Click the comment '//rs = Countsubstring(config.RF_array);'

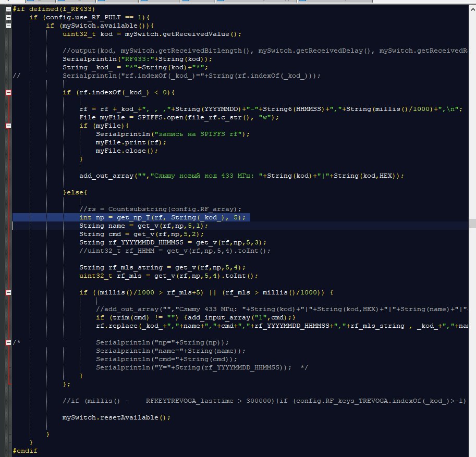(160, 209)
